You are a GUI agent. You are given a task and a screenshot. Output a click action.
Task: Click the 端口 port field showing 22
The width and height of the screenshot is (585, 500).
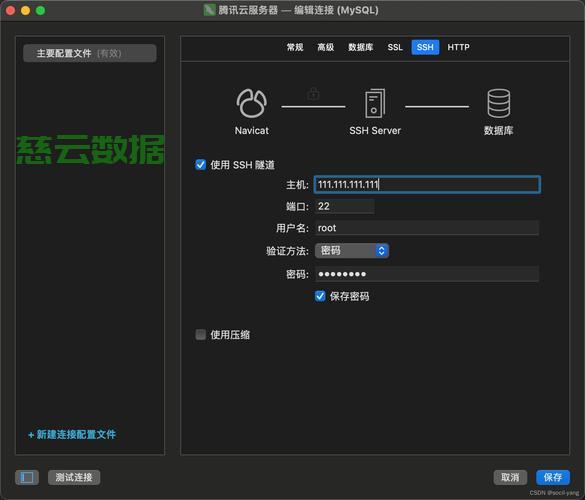pos(345,206)
